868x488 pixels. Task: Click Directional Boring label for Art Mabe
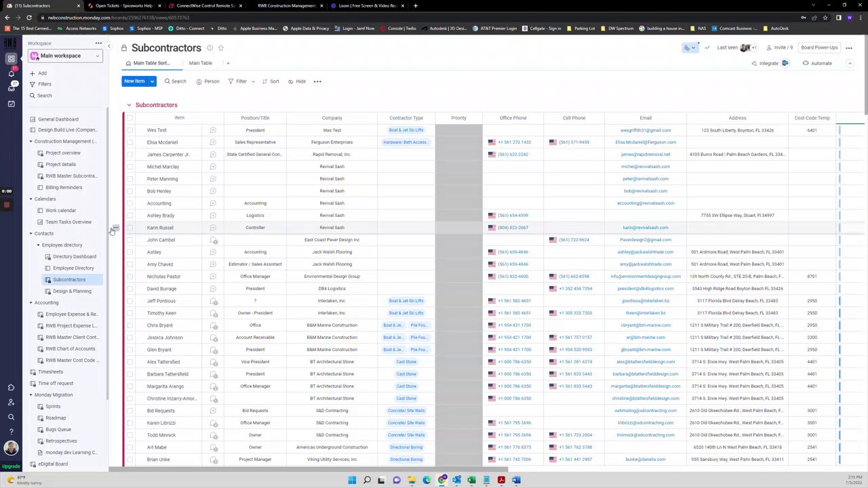406,447
